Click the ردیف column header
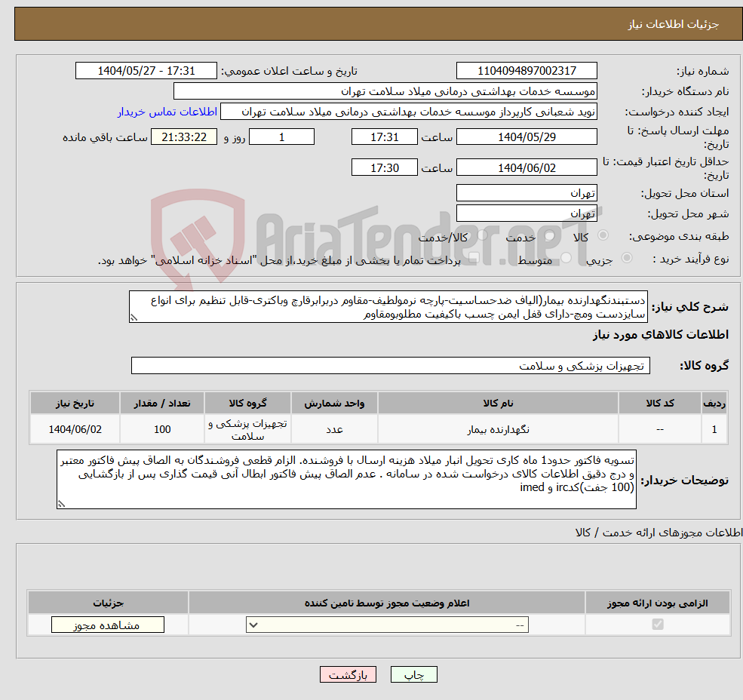 pos(714,404)
